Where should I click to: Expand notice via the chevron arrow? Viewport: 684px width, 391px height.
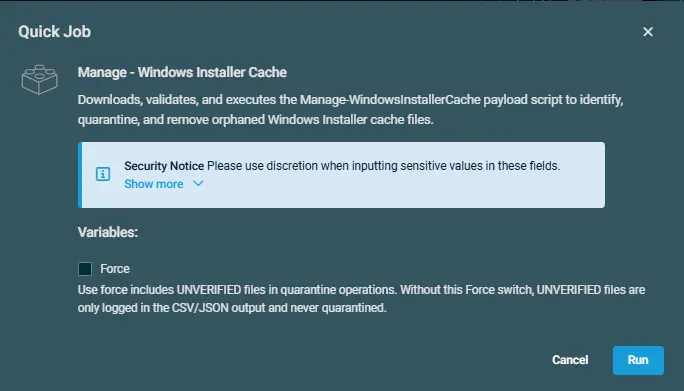coord(198,184)
